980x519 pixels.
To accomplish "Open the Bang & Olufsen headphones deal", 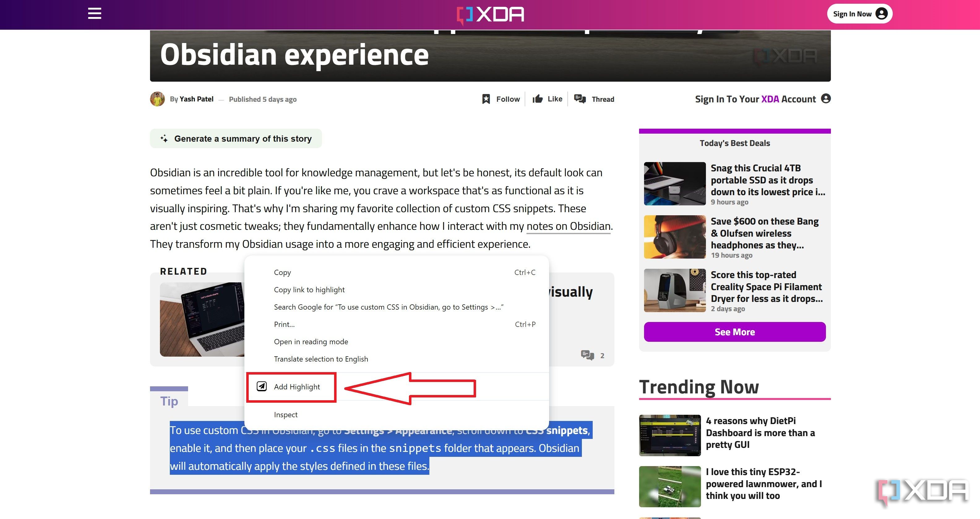I will pos(765,233).
